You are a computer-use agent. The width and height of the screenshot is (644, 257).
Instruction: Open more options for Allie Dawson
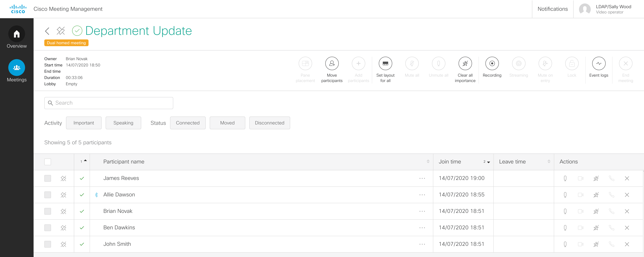coord(422,195)
